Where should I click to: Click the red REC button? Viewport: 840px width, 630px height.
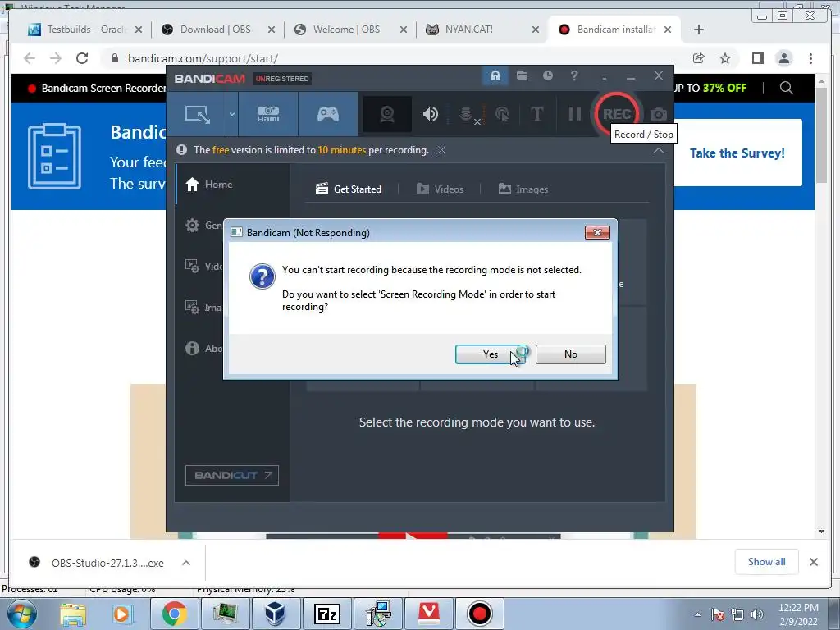(617, 114)
